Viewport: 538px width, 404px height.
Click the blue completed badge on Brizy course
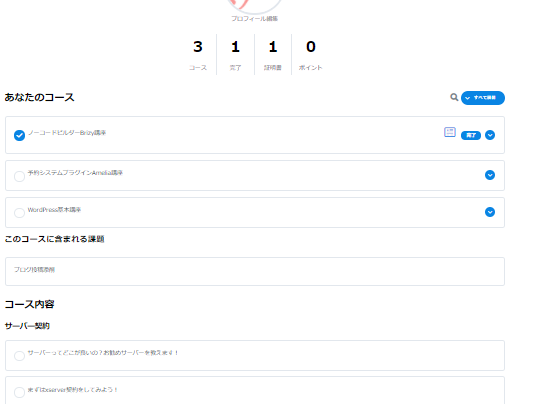click(x=471, y=135)
